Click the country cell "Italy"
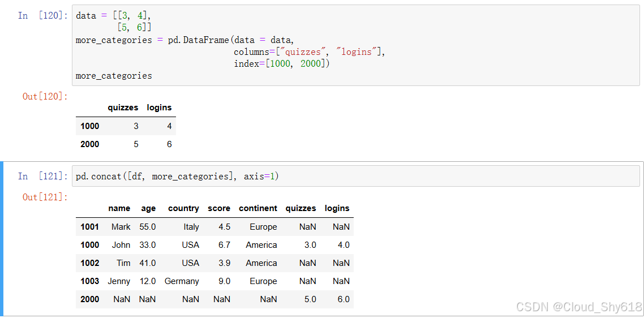 pos(191,227)
